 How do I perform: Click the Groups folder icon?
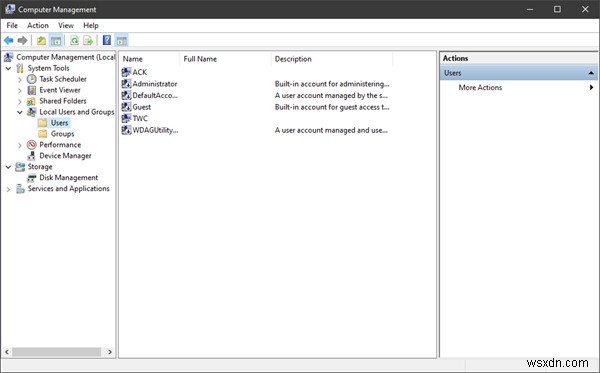point(43,134)
